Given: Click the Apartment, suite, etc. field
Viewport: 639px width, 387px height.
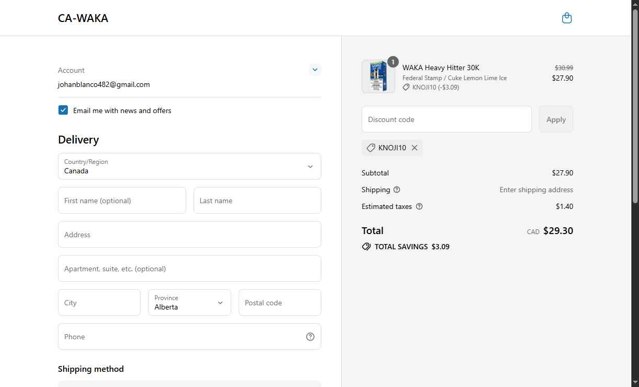Looking at the screenshot, I should tap(189, 268).
